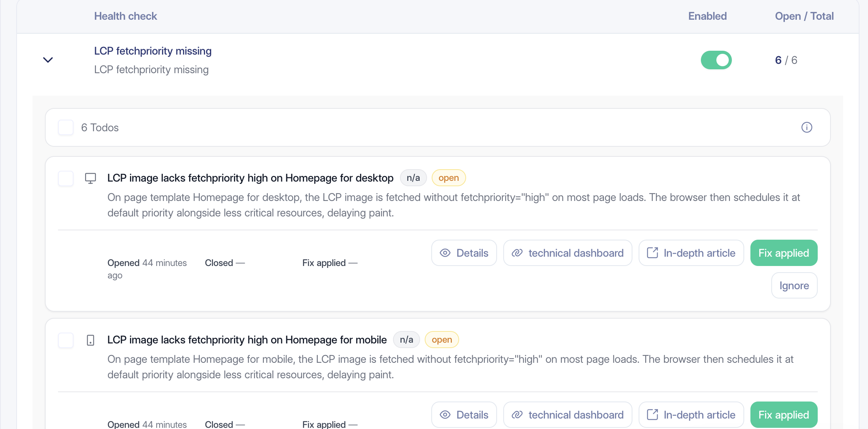
Task: Collapse the LCP fetchpriority missing row
Action: coord(48,60)
